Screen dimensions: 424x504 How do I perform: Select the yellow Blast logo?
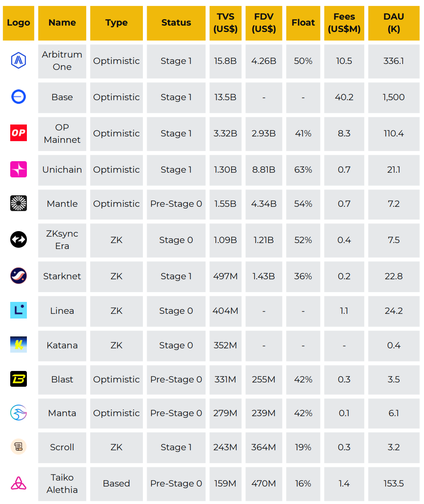(18, 379)
